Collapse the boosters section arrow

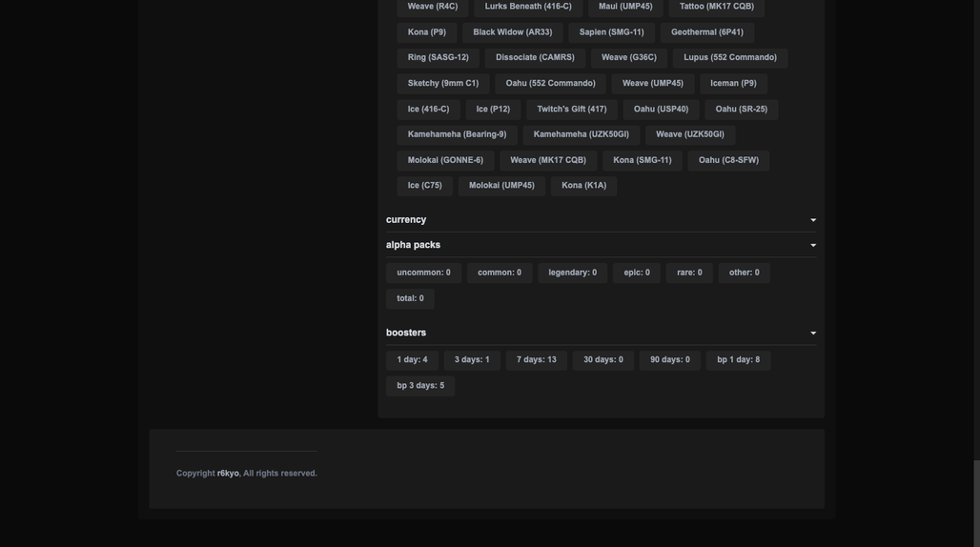click(x=813, y=333)
